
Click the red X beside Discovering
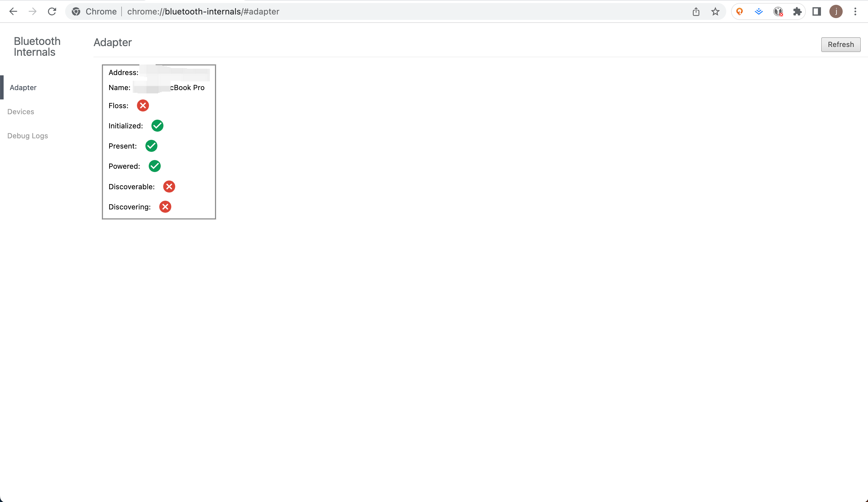pos(165,207)
